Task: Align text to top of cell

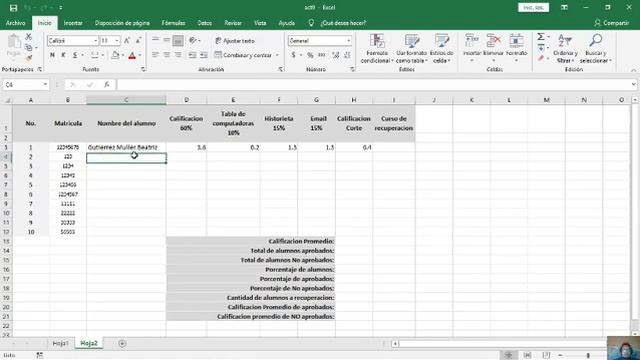Action: [155, 40]
